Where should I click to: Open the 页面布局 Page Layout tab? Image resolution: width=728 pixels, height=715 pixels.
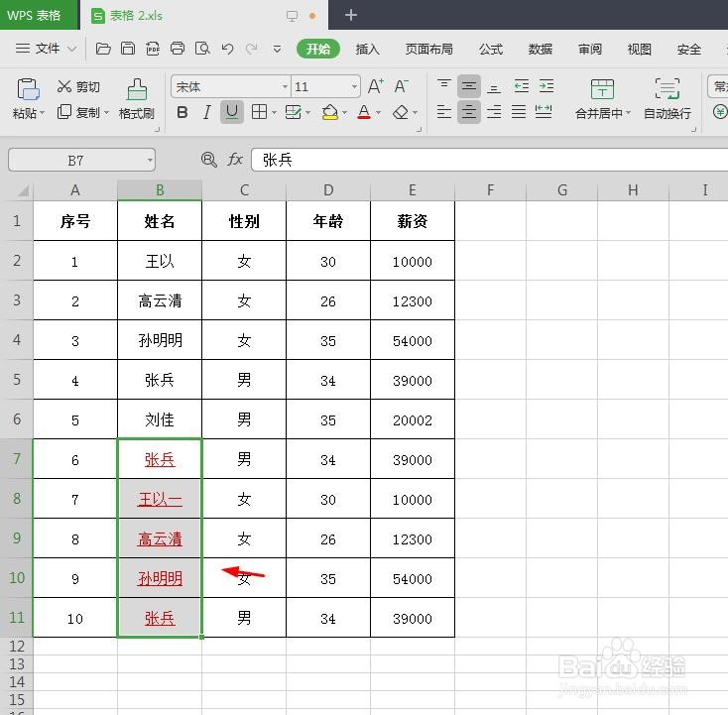coord(429,49)
